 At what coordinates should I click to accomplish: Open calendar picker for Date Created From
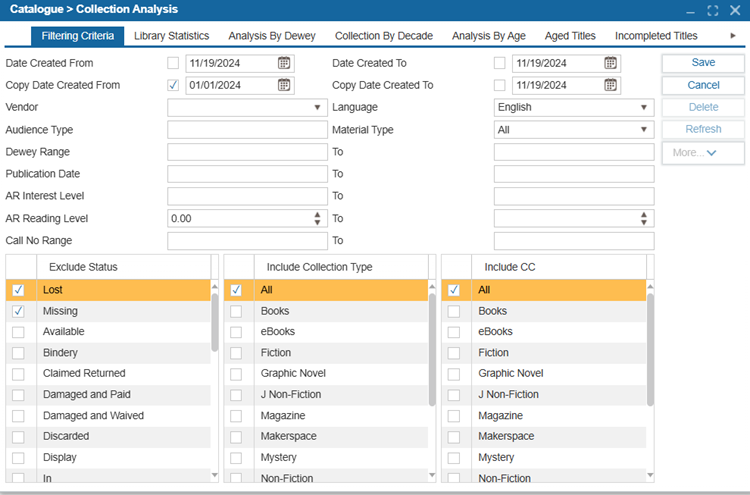(284, 63)
